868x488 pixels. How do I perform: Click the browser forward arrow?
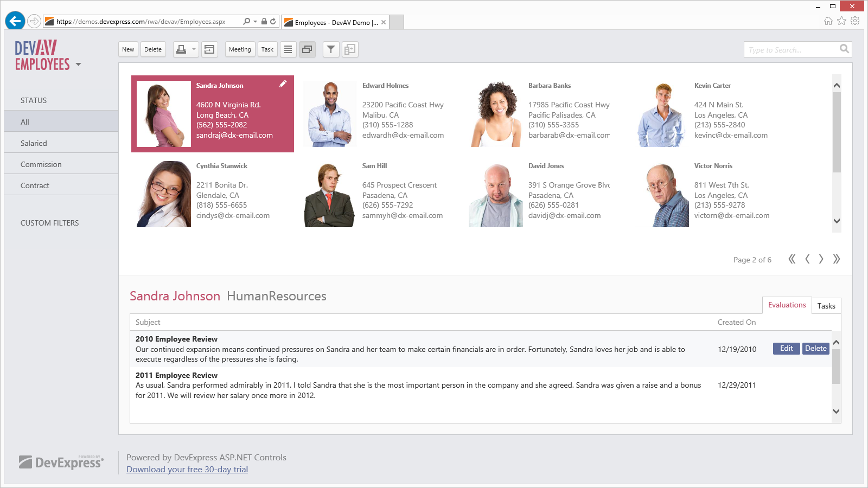pyautogui.click(x=34, y=21)
